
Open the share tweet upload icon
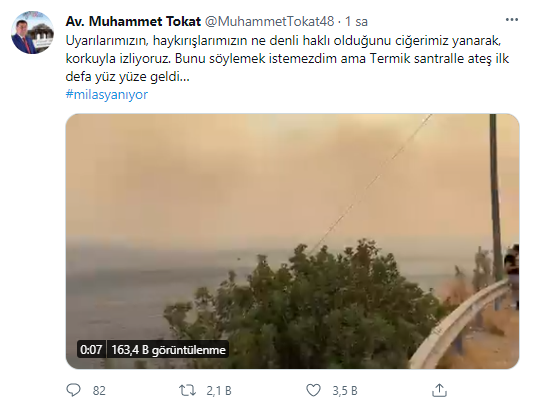[x=439, y=390]
